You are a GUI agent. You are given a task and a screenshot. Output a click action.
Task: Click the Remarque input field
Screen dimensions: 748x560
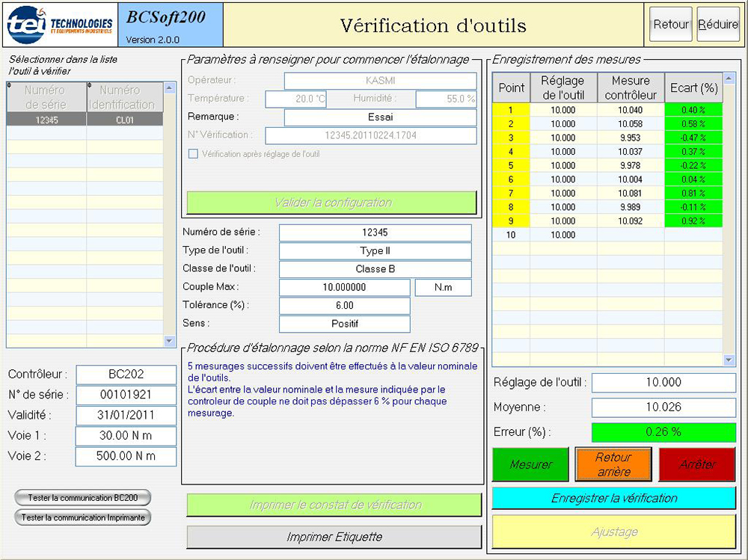point(380,117)
